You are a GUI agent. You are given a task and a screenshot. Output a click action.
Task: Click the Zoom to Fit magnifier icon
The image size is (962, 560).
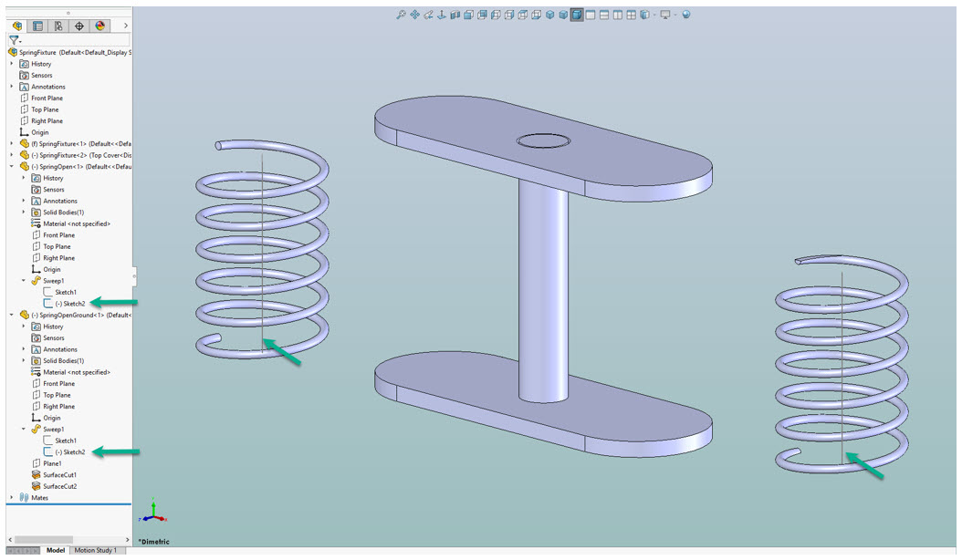coord(401,15)
